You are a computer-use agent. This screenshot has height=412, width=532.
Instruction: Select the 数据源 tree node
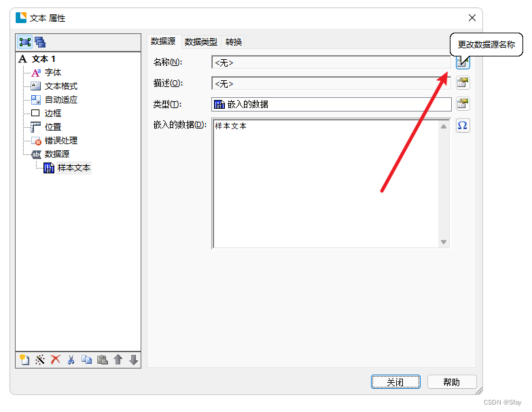[x=57, y=154]
